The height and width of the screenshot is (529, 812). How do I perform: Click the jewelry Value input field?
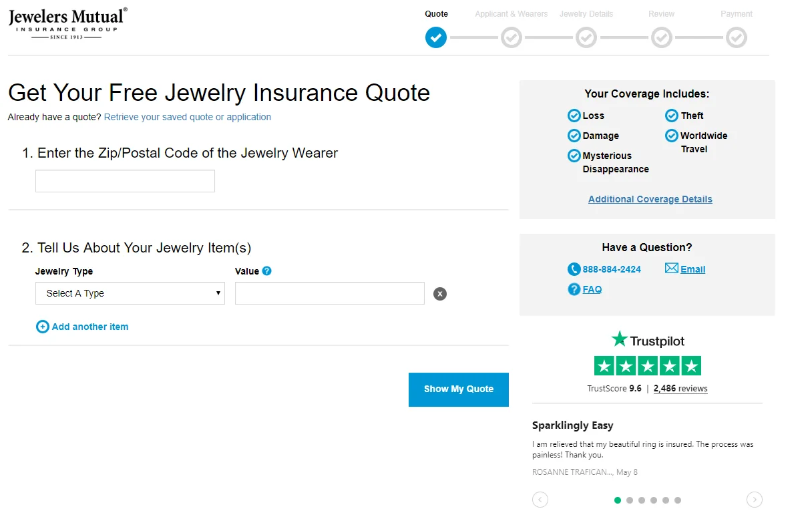pos(330,293)
